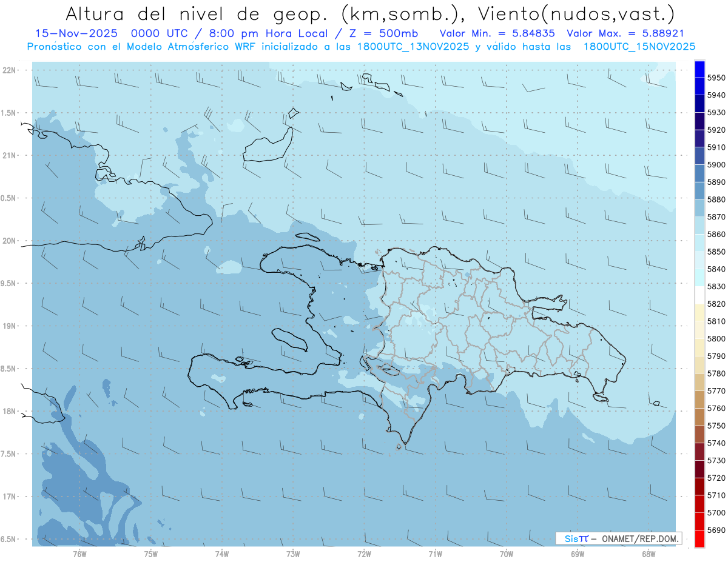728x562 pixels.
Task: Click the '70W' longitude label
Action: pos(507,554)
